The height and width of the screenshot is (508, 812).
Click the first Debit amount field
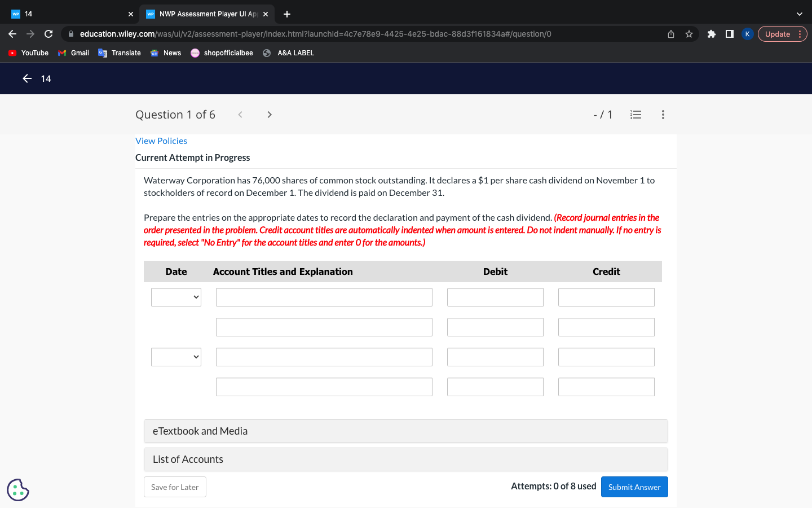(495, 297)
